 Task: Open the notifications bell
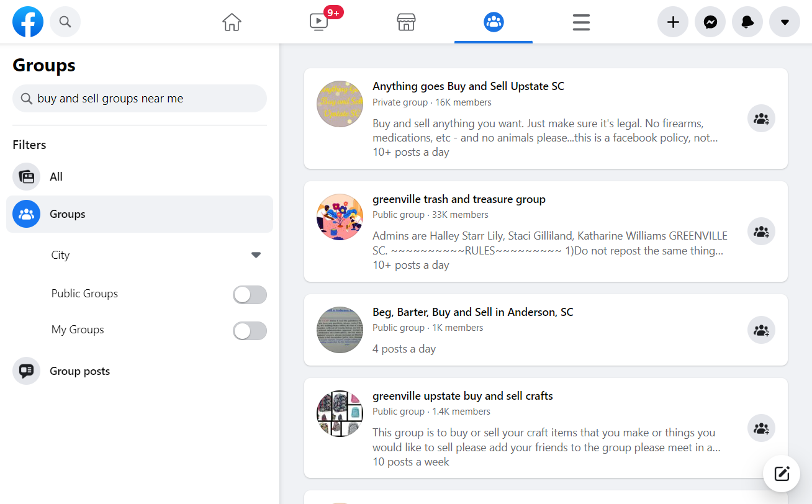click(x=747, y=22)
